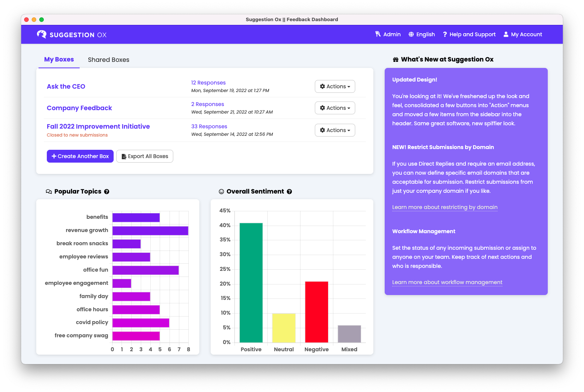Click the globe icon for language options

(411, 34)
